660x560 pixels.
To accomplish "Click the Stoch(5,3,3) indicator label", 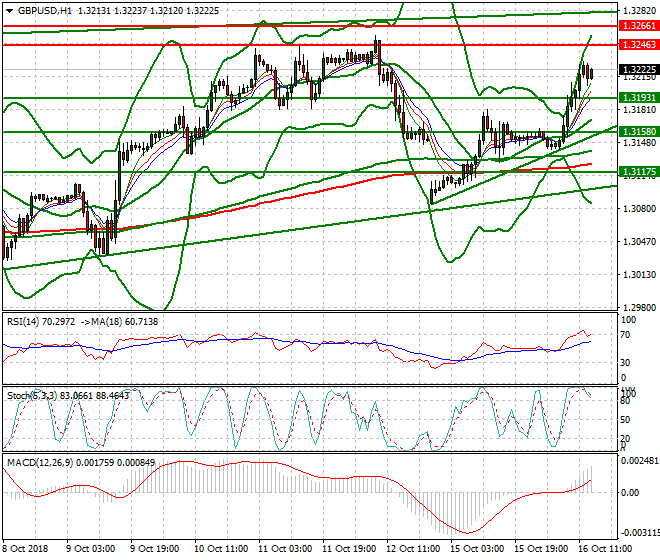I will coord(31,395).
